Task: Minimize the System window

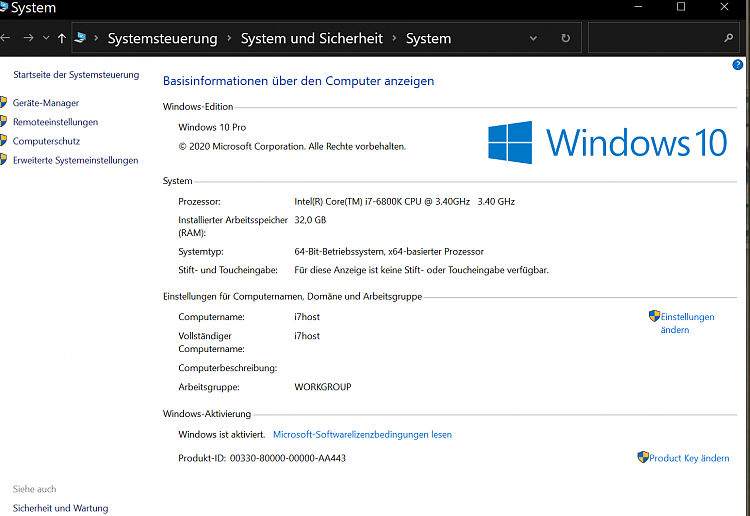Action: 638,7
